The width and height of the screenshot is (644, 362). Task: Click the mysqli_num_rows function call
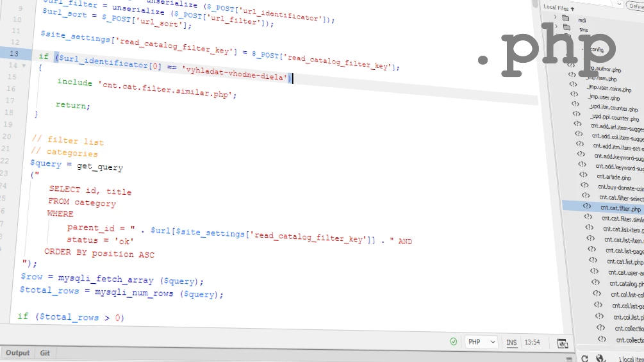coord(134,293)
